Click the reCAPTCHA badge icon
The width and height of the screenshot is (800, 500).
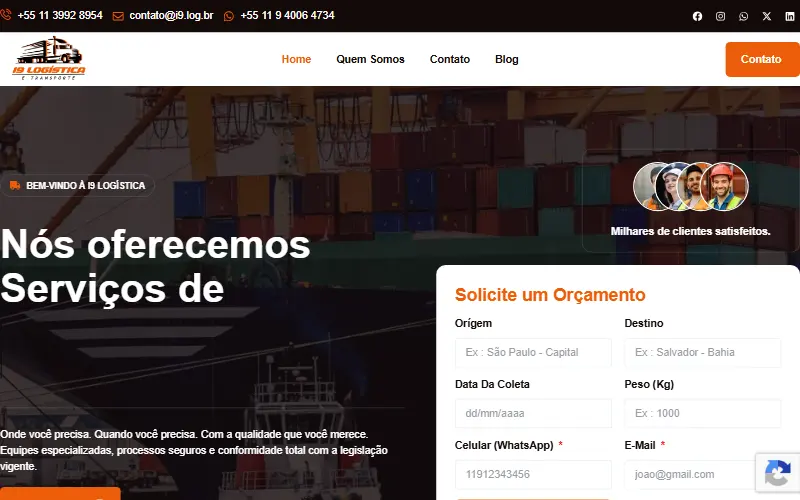(778, 472)
